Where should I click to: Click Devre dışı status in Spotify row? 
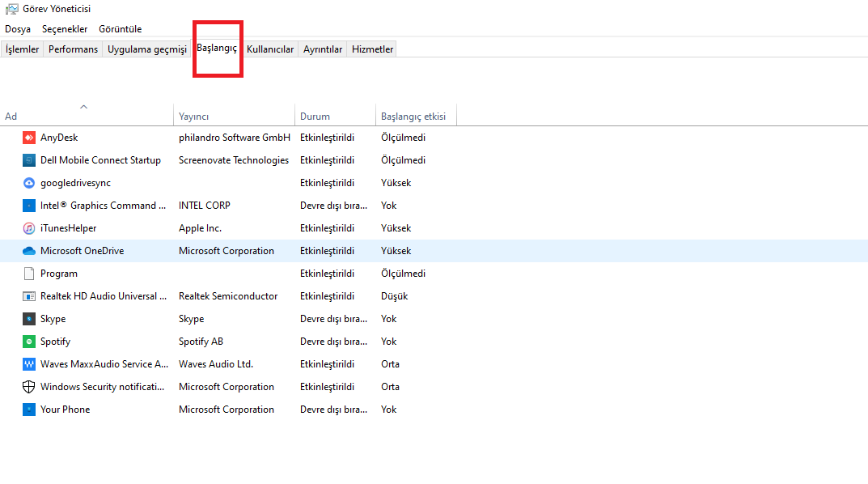[334, 342]
